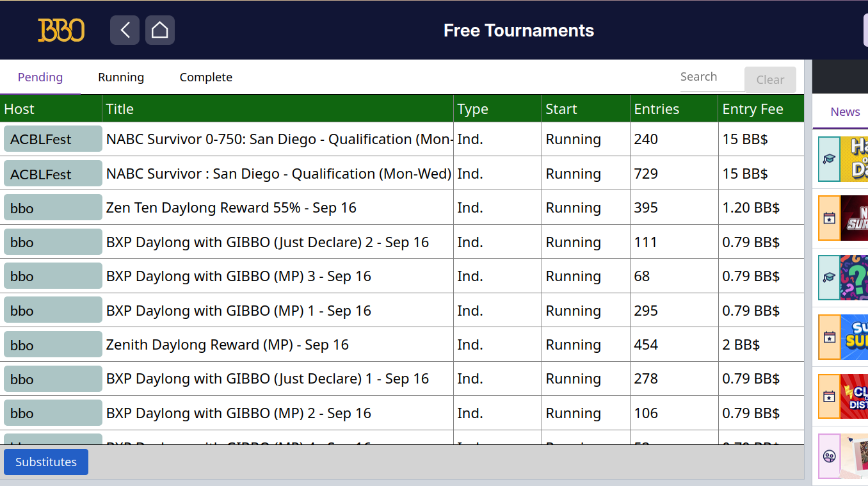Click bbo host of Just Declare 1 row
The width and height of the screenshot is (868, 486).
pos(53,379)
